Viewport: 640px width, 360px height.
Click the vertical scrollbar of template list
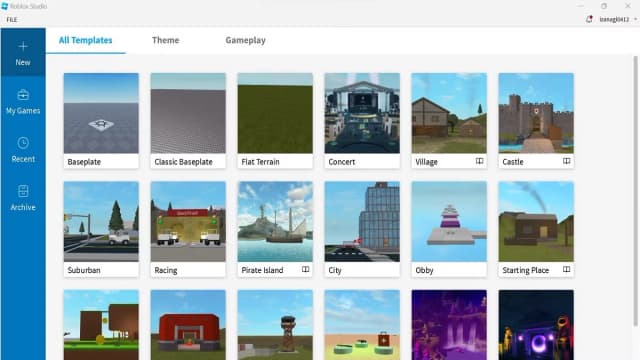click(635, 191)
